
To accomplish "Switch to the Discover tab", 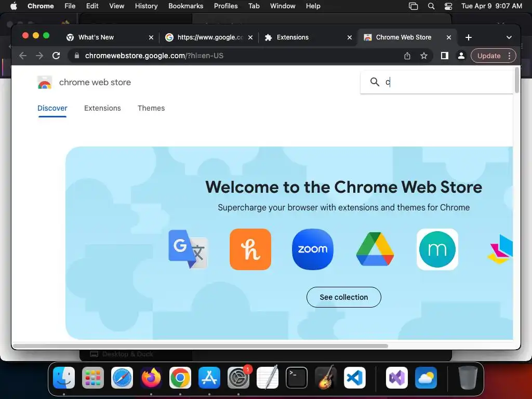I will point(52,108).
